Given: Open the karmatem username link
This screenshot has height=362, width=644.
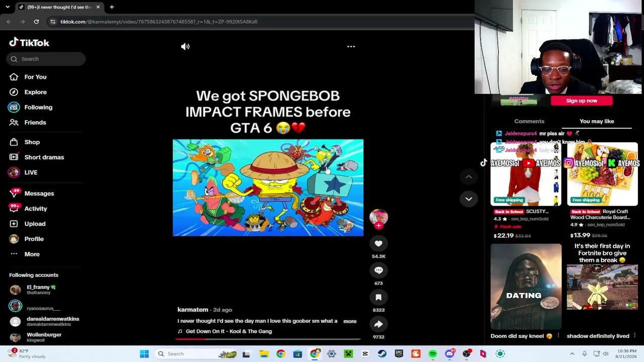Looking at the screenshot, I should click(193, 310).
